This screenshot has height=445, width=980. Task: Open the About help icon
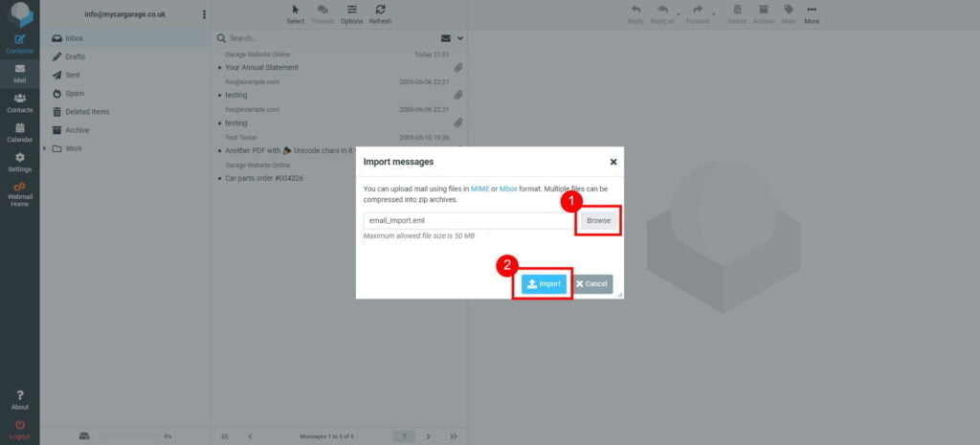point(19,400)
